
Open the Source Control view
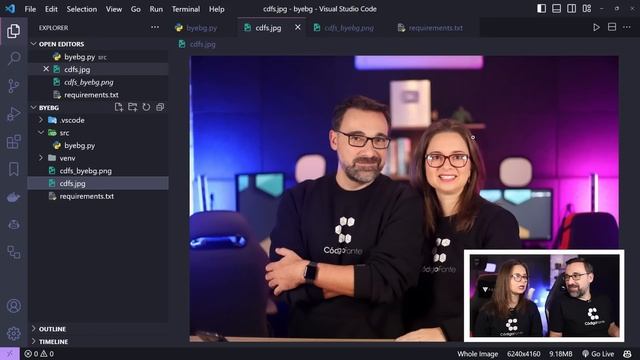point(13,86)
